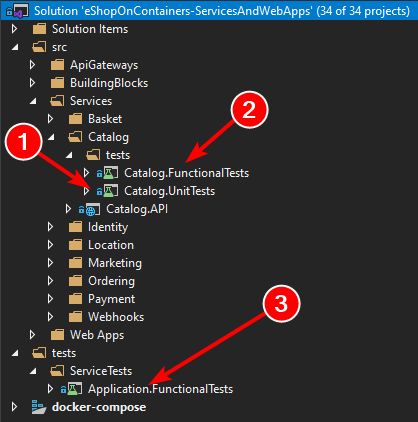Click the Catalog.UnitTests test project icon
The width and height of the screenshot is (418, 422).
(x=110, y=191)
